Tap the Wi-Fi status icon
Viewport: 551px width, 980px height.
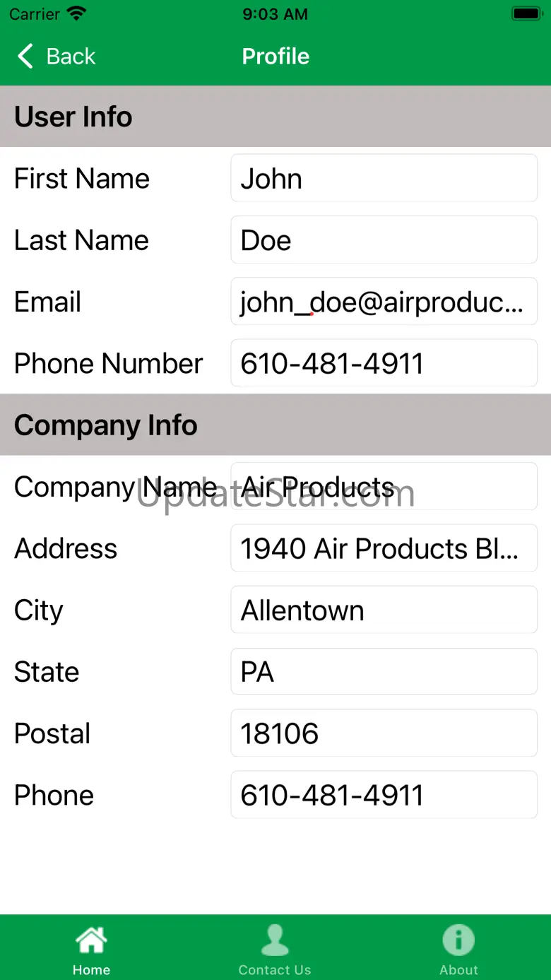76,13
